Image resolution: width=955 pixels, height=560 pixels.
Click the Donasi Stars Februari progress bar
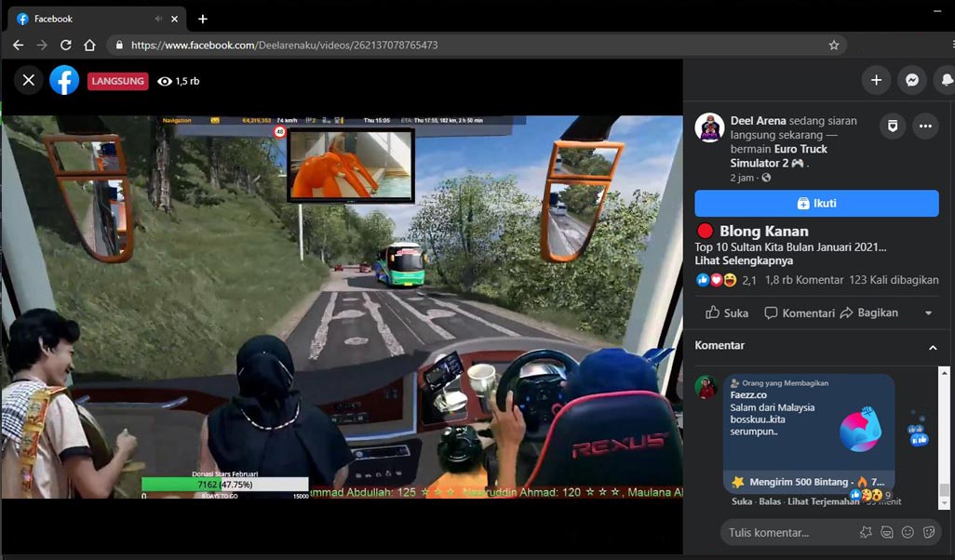pyautogui.click(x=224, y=485)
